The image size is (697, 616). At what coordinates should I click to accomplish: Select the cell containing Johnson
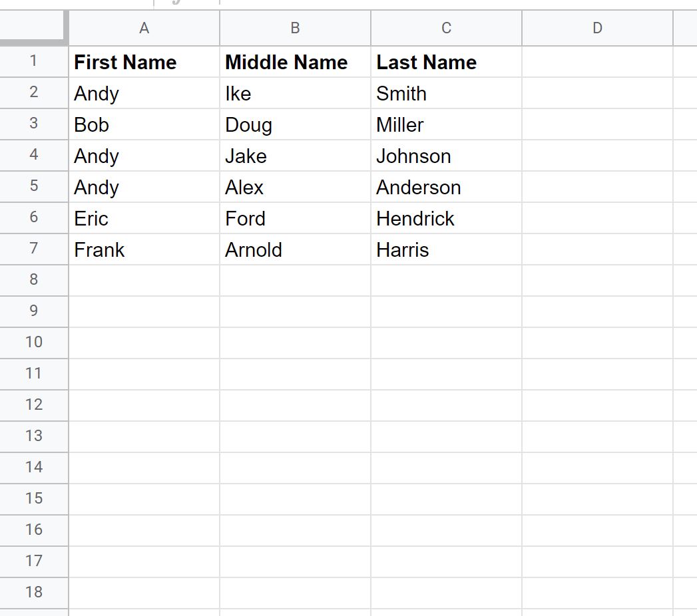pos(446,156)
